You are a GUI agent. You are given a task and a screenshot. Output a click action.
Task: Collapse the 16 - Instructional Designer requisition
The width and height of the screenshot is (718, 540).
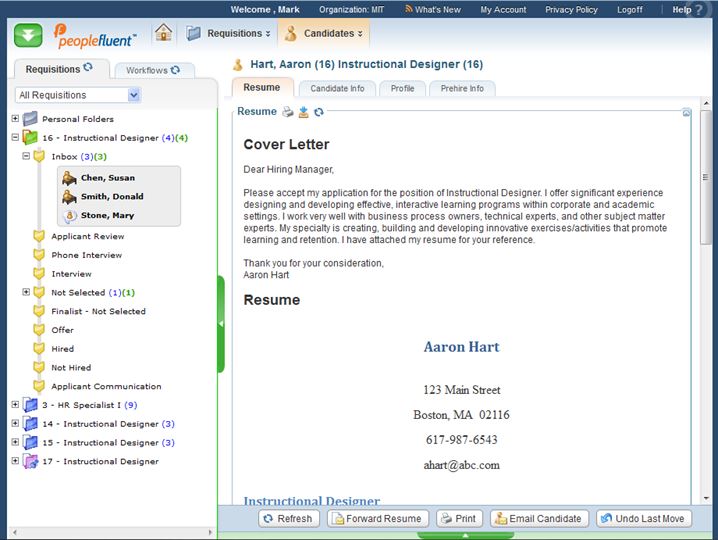(15, 138)
